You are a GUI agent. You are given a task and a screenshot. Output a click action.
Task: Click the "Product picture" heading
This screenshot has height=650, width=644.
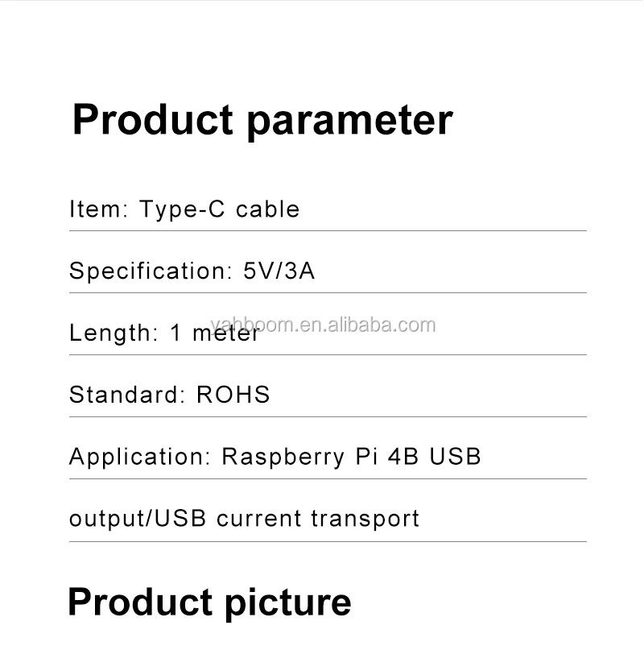[209, 602]
